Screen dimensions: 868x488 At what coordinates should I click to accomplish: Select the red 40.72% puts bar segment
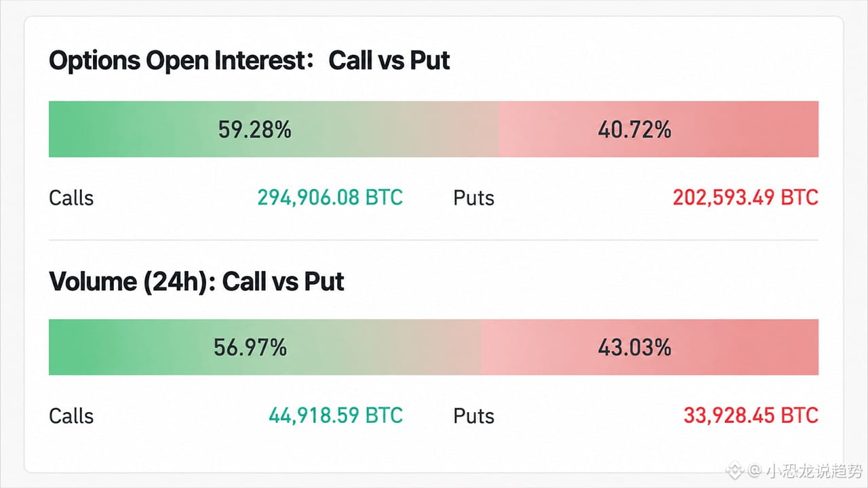(658, 129)
